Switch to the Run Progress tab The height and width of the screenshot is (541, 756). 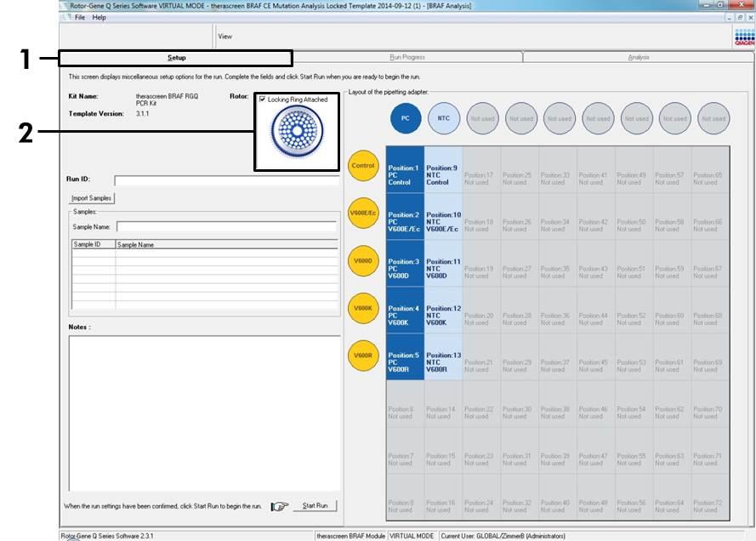click(x=407, y=57)
